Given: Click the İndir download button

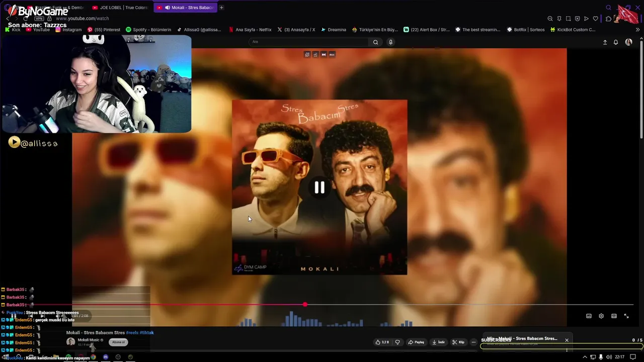Looking at the screenshot, I should [x=439, y=342].
